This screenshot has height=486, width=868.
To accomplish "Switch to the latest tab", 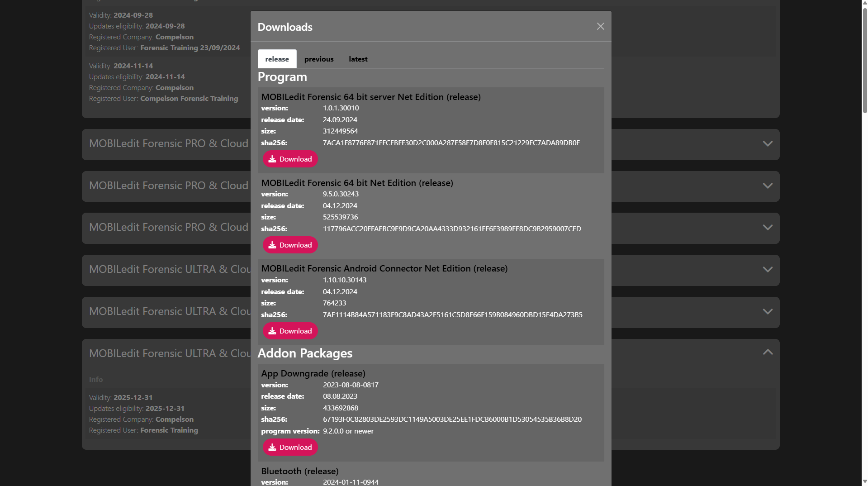I will tap(358, 59).
